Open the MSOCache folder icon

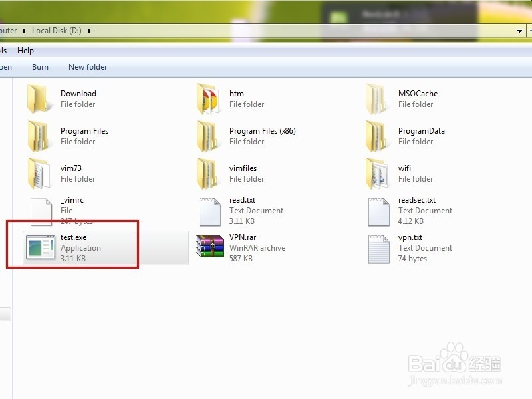click(x=377, y=98)
